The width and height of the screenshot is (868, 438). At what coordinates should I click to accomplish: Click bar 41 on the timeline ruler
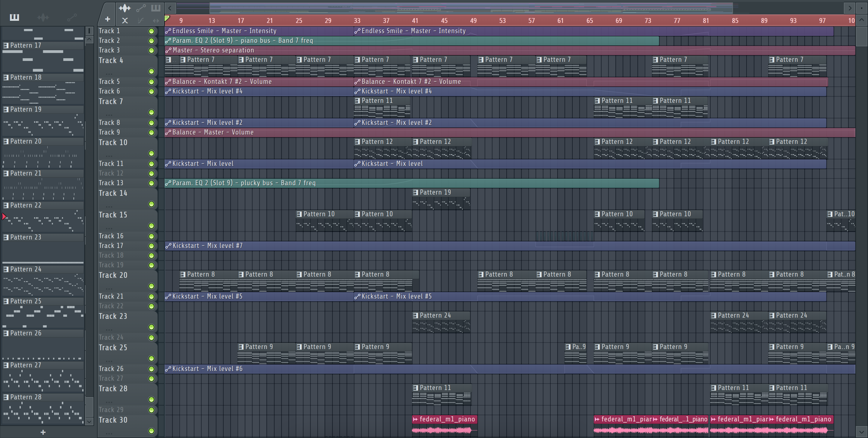pos(415,21)
